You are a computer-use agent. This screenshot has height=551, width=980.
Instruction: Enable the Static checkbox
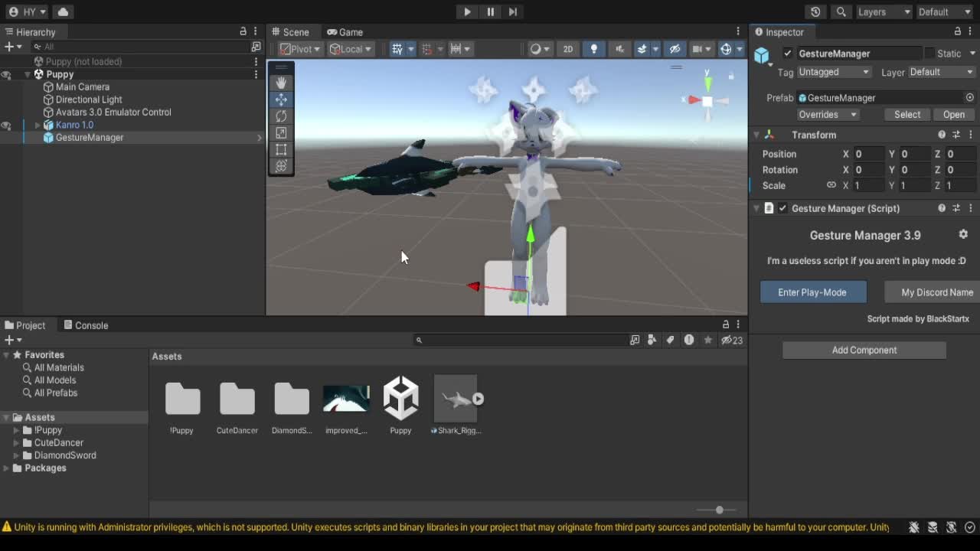pyautogui.click(x=929, y=54)
